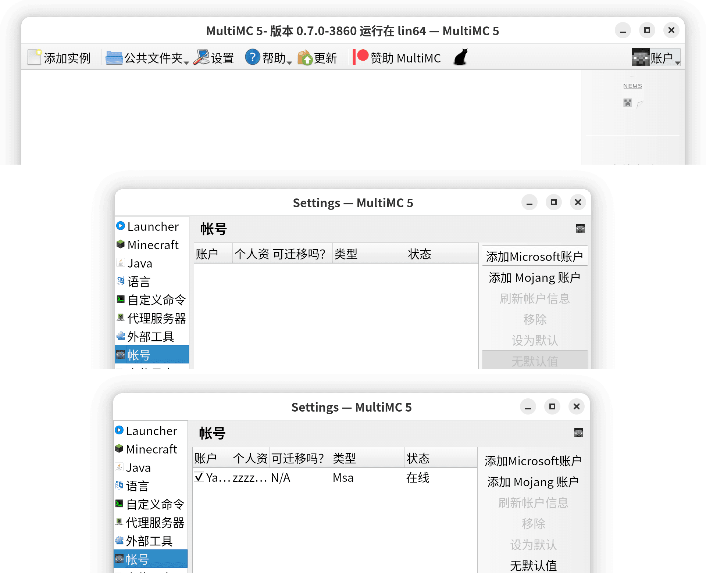The height and width of the screenshot is (588, 706).
Task: Toggle the Ya... account default checkbox
Action: pyautogui.click(x=199, y=477)
